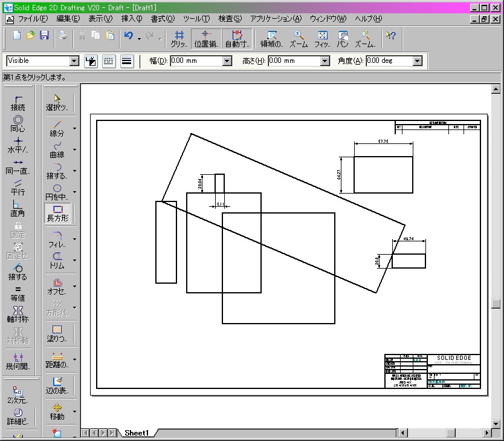Apply the 同心 concentric relationship
The height and width of the screenshot is (441, 504).
tap(18, 124)
